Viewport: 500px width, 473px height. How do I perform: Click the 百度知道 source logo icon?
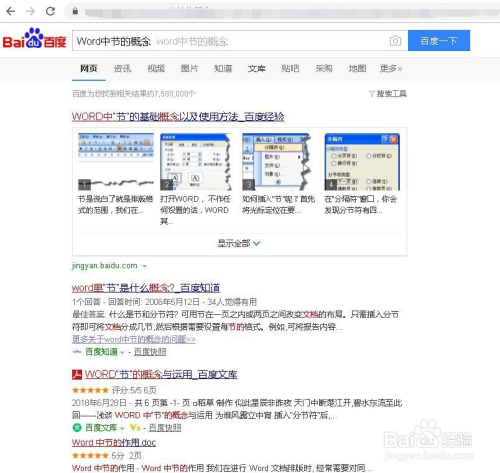pyautogui.click(x=77, y=351)
